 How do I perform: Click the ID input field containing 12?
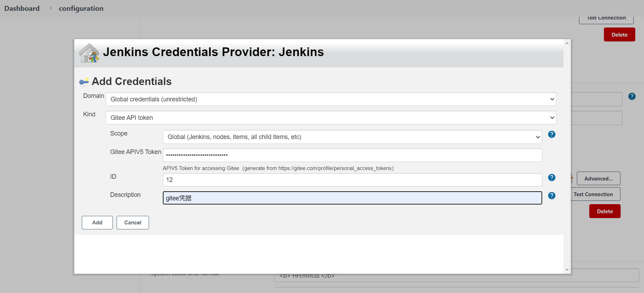[x=352, y=180]
